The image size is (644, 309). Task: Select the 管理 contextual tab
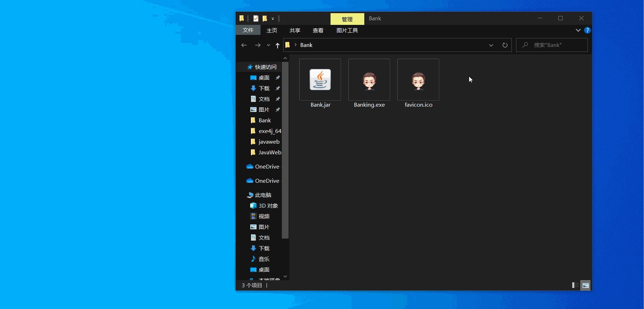347,19
